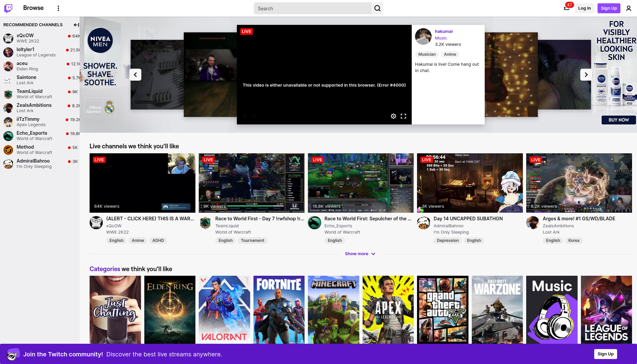Open the purple Categories heading link
637x364 pixels.
click(x=105, y=269)
